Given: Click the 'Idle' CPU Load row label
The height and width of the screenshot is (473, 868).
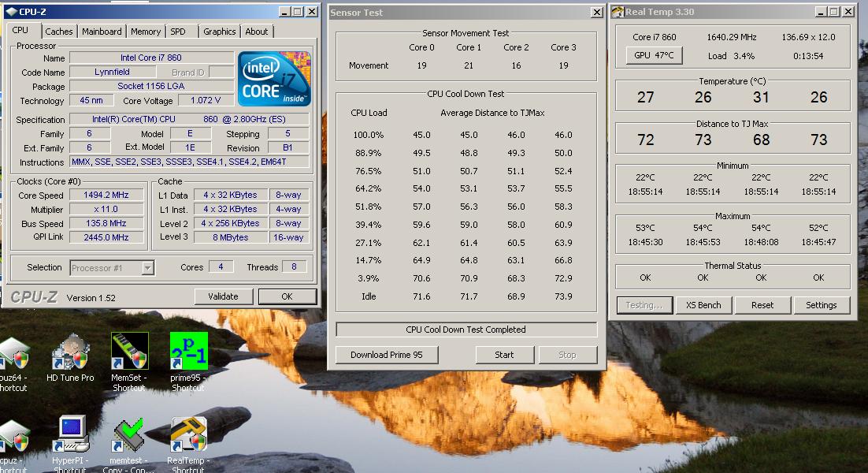Looking at the screenshot, I should click(x=369, y=296).
